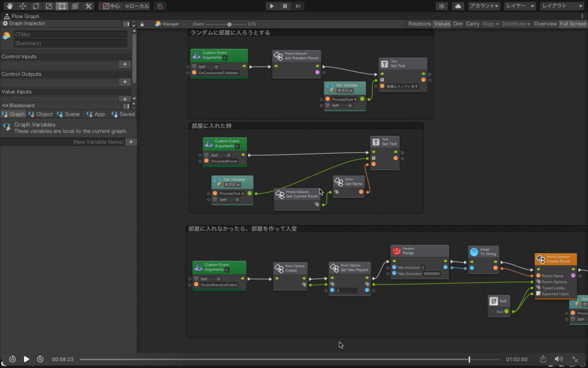Open the レイヤー dropdown
Screen dimensions: 588x368
520,6
